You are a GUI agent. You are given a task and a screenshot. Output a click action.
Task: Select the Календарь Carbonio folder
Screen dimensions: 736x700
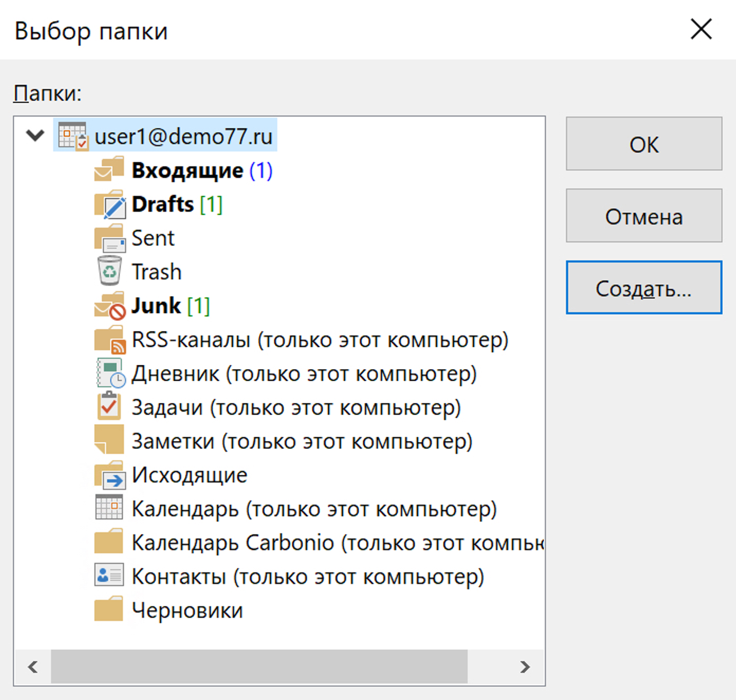point(337,543)
